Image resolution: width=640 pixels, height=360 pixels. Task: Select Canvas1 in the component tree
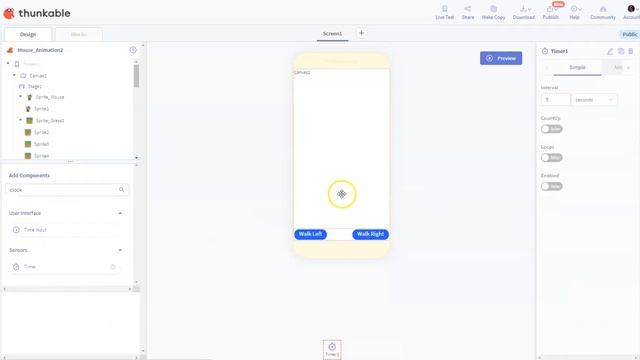pyautogui.click(x=38, y=76)
